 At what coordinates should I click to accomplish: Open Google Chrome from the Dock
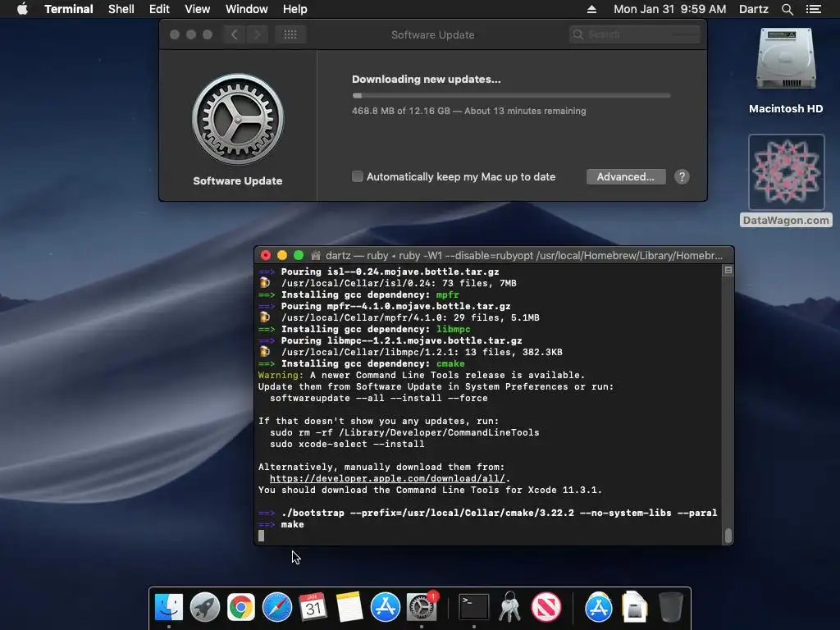(x=240, y=607)
